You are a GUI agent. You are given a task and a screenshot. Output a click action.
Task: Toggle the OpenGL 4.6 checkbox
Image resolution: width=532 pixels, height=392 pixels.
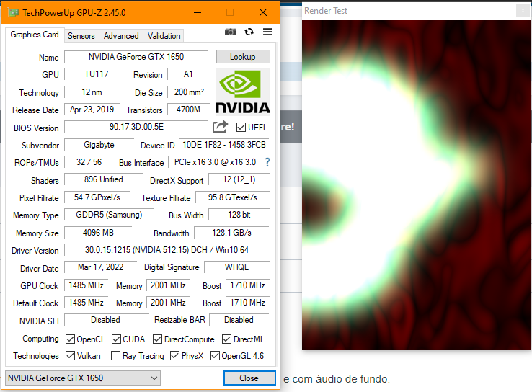pyautogui.click(x=215, y=356)
